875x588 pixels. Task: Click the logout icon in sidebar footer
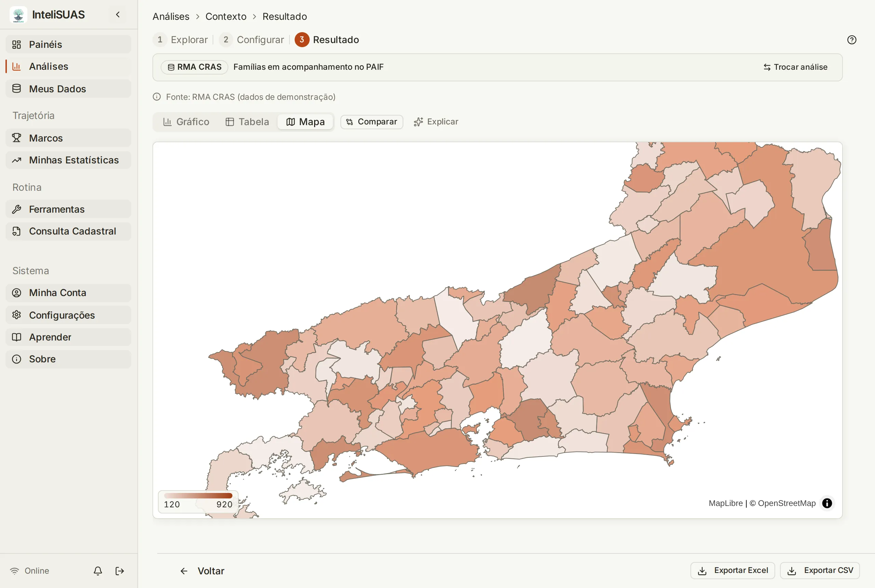tap(120, 571)
